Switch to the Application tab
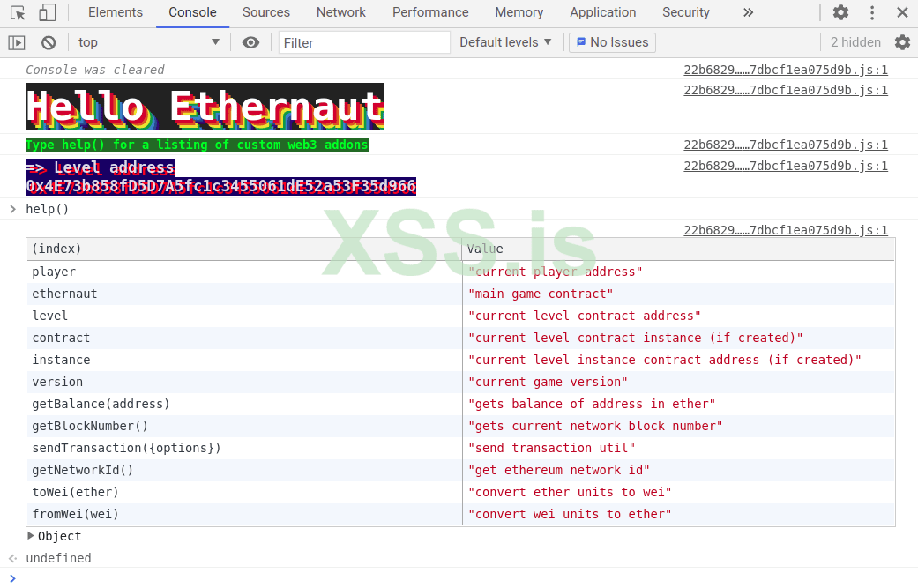 (x=603, y=12)
